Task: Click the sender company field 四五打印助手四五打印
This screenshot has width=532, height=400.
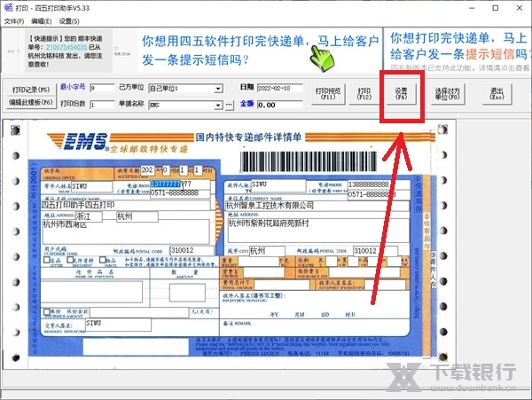Action: [126, 205]
